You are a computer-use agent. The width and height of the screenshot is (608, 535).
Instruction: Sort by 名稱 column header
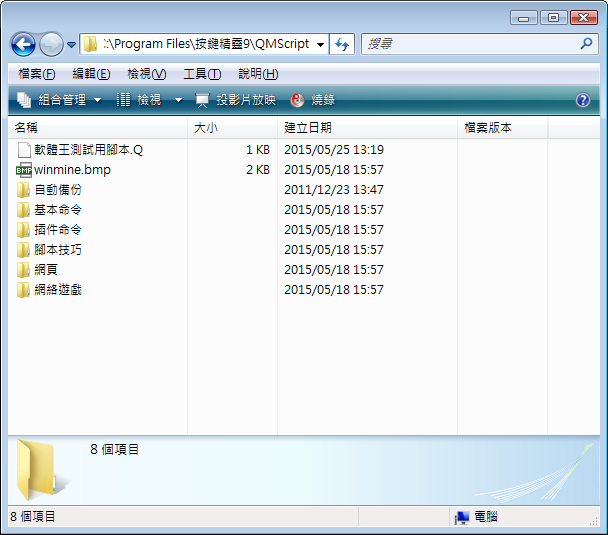[26, 128]
